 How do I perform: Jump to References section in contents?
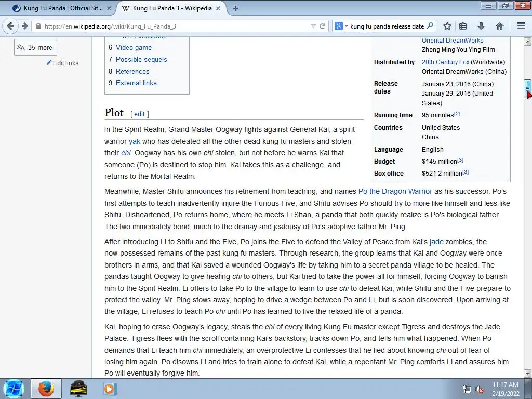coord(132,71)
